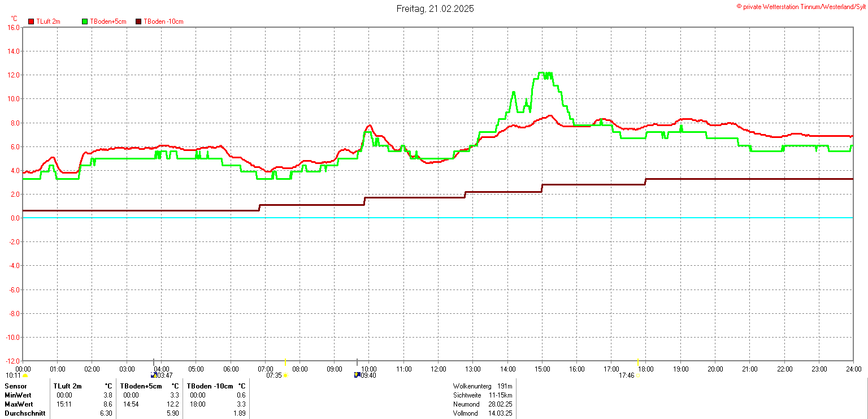Click the sunset icon next to 17:46
The height and width of the screenshot is (419, 868).
point(637,375)
